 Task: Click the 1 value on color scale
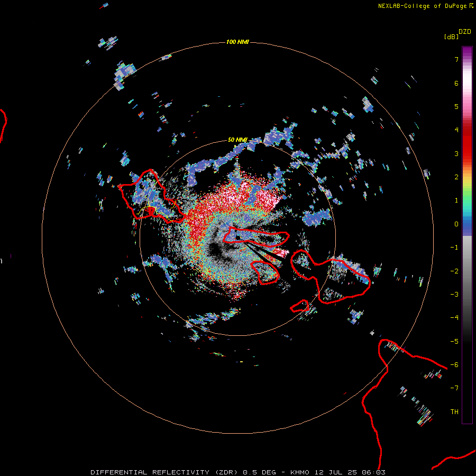[x=456, y=200]
